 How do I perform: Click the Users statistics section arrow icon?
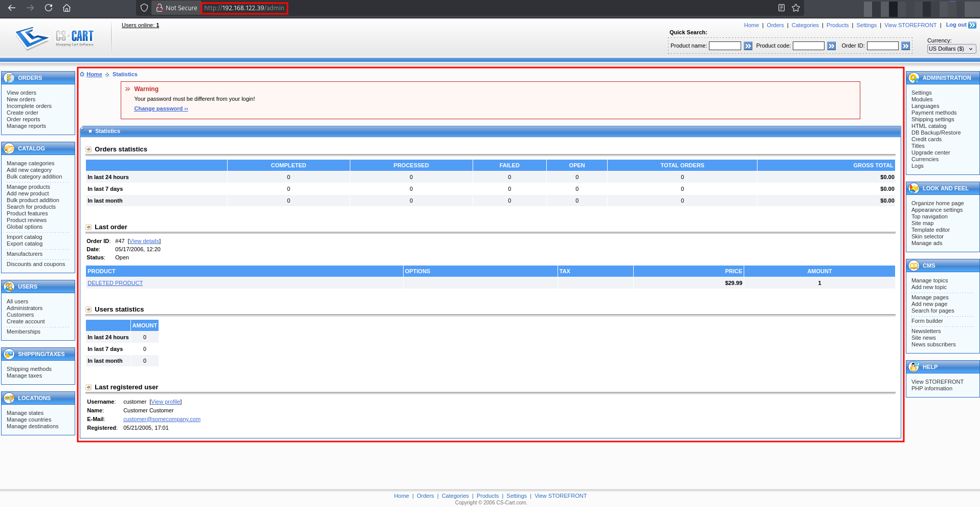pos(88,310)
